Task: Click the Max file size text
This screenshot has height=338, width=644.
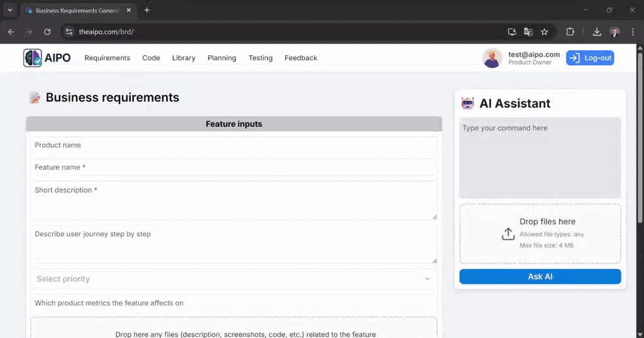Action: tap(547, 245)
